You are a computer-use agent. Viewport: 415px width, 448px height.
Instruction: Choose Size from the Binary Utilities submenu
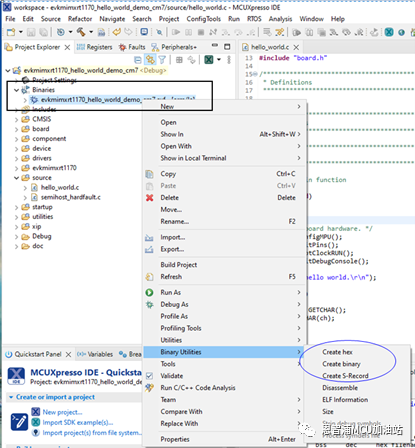point(328,412)
